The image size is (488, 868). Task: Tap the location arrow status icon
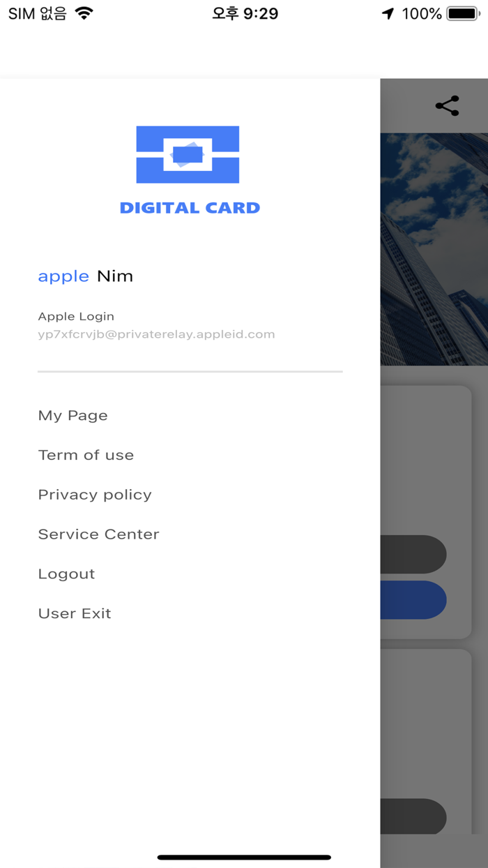click(x=388, y=13)
